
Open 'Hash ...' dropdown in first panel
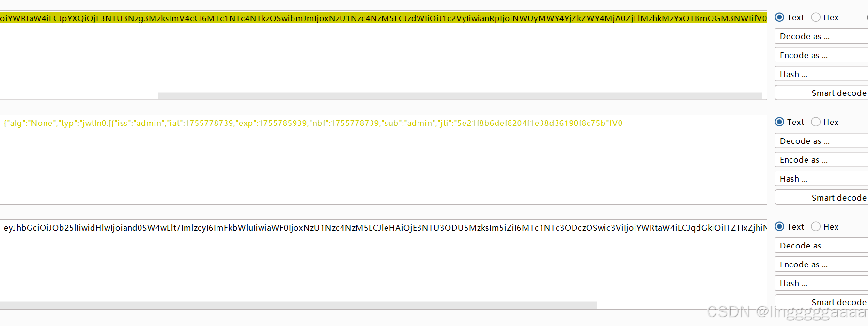[821, 74]
